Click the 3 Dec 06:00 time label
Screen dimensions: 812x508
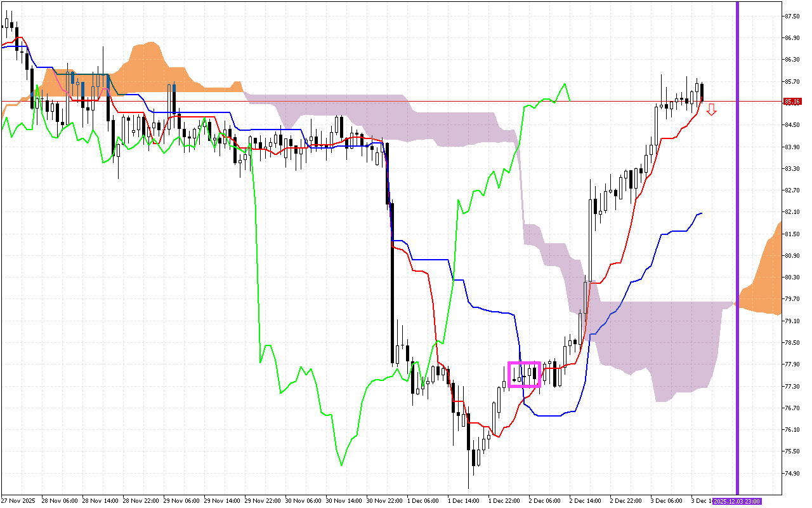click(666, 501)
